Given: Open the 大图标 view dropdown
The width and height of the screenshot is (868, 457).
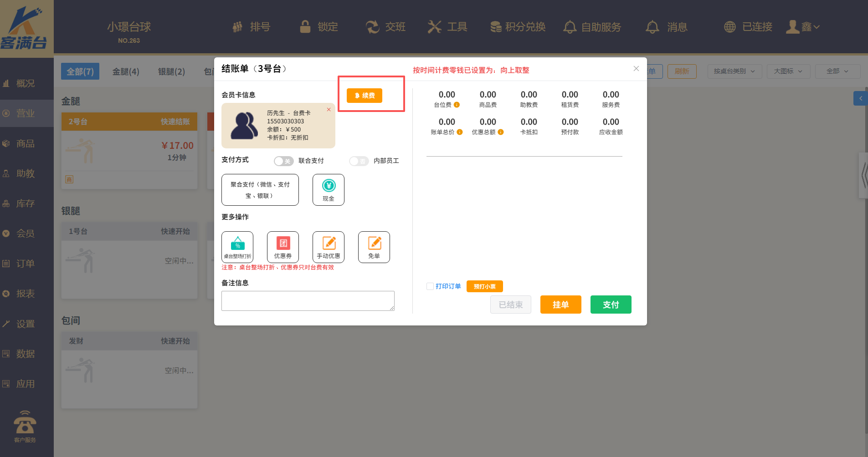Looking at the screenshot, I should pyautogui.click(x=788, y=71).
